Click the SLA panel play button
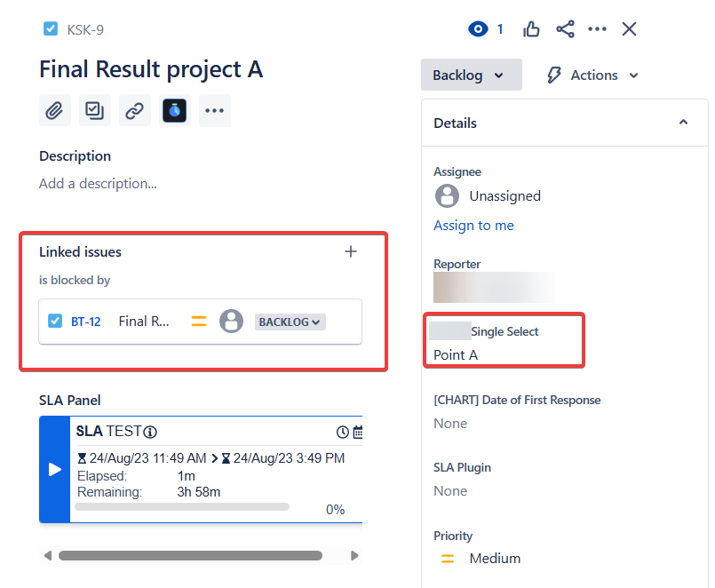Image resolution: width=715 pixels, height=588 pixels. (55, 469)
